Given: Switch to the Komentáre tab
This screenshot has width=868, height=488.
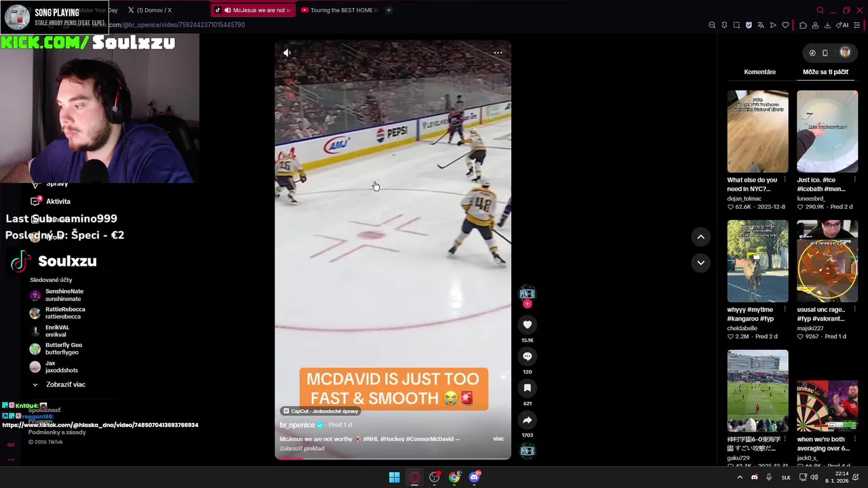Looking at the screenshot, I should (x=759, y=72).
